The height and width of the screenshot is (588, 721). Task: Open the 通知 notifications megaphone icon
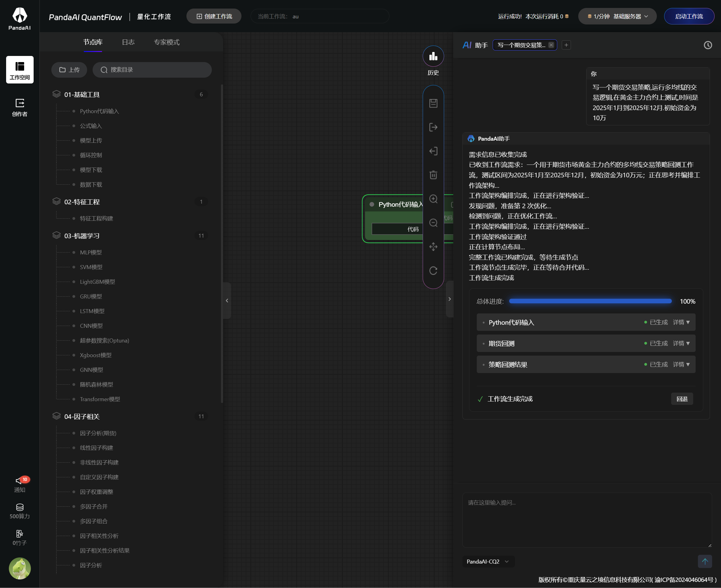pyautogui.click(x=20, y=485)
